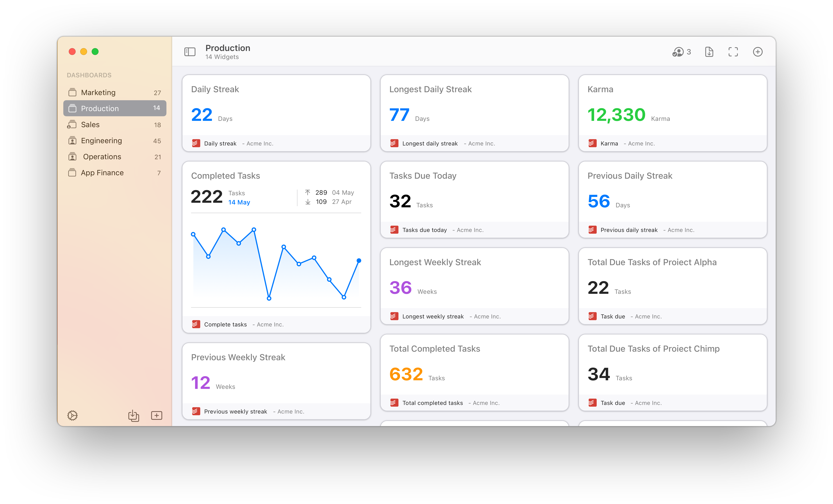Click the 14 May date in Completed Tasks

pyautogui.click(x=239, y=202)
